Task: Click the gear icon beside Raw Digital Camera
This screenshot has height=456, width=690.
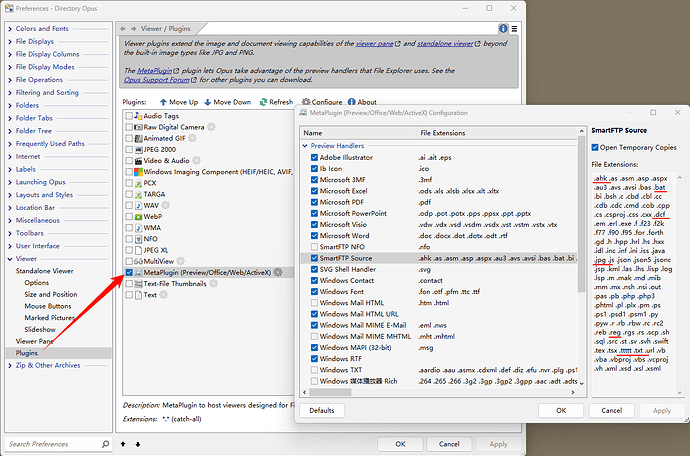Action: pos(211,127)
